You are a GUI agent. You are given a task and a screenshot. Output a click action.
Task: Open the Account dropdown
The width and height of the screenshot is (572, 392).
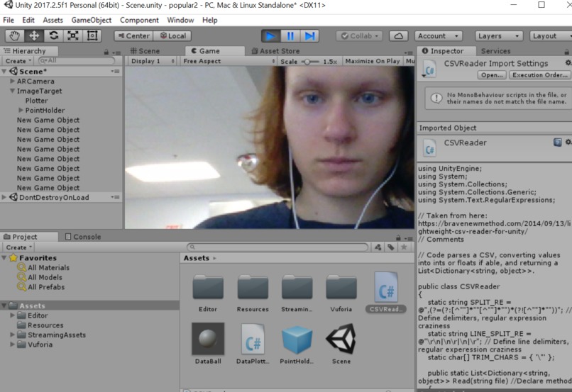439,35
